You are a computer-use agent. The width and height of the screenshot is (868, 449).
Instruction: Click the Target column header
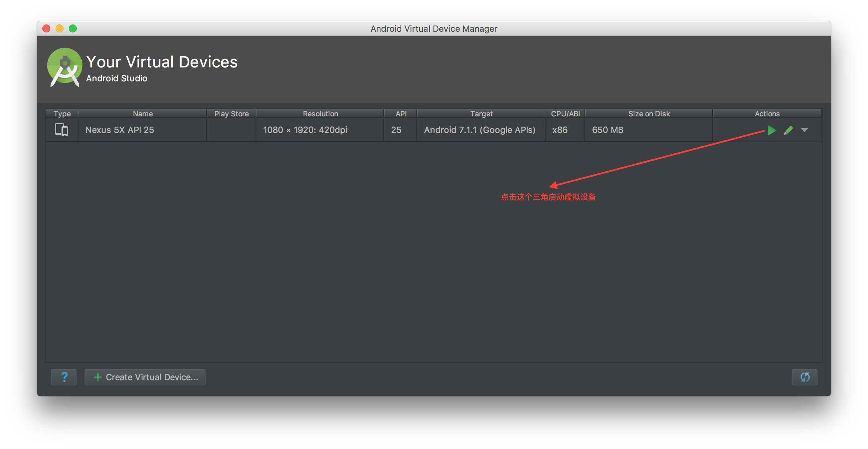[481, 114]
